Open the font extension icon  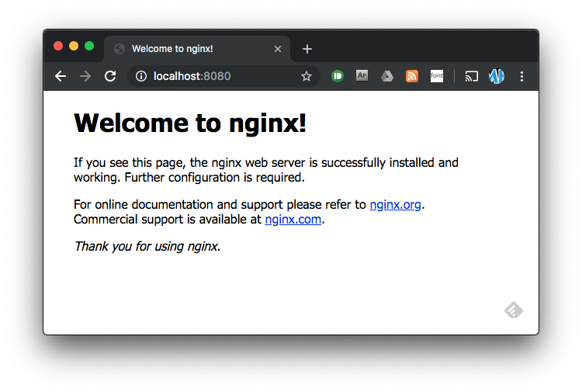click(x=437, y=76)
